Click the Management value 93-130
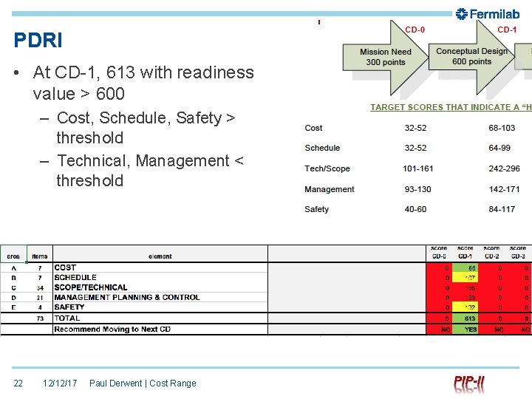532x399 pixels. [x=417, y=189]
